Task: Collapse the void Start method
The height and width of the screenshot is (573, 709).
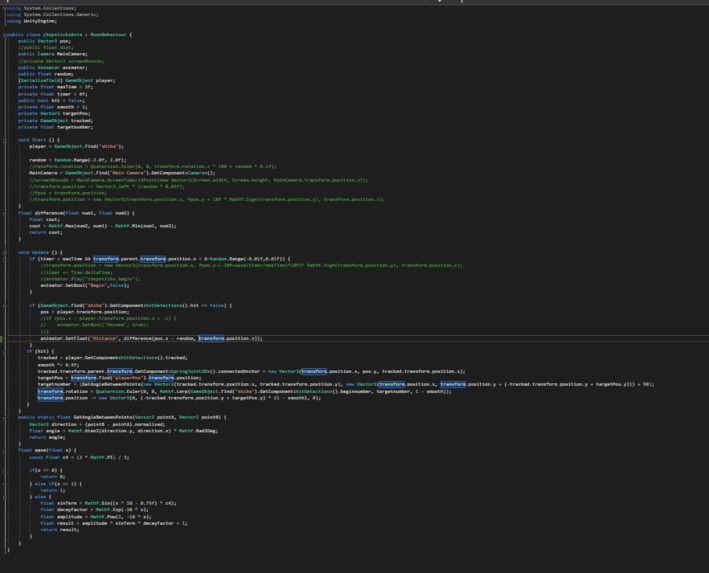Action: [x=5, y=140]
